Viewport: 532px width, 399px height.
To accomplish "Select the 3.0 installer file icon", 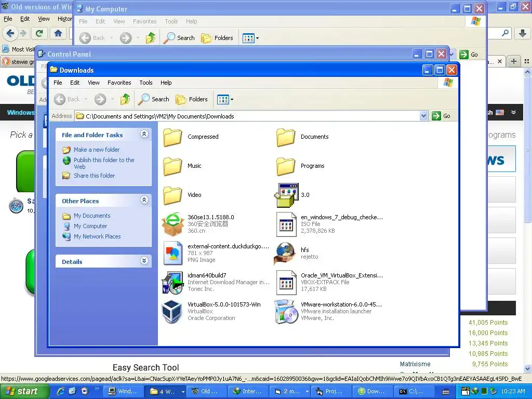I will point(287,195).
